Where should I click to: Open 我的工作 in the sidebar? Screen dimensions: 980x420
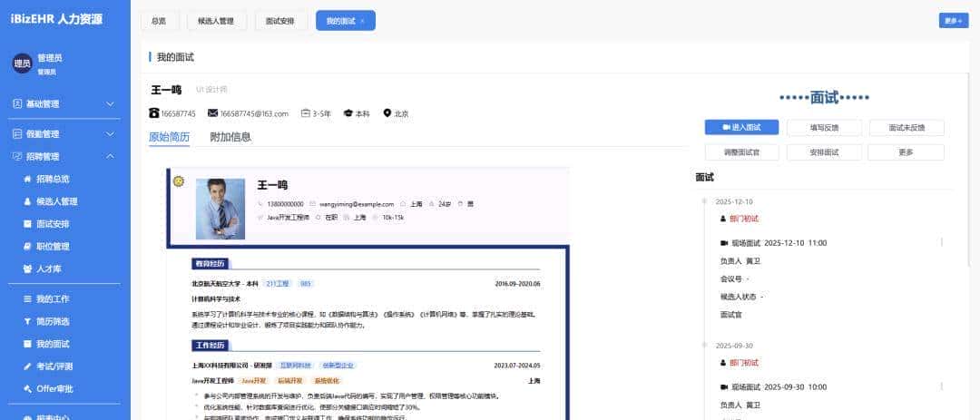[x=46, y=299]
